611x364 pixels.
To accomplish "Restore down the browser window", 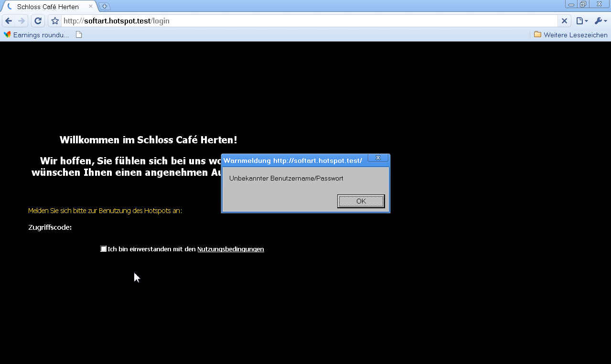I will 583,4.
